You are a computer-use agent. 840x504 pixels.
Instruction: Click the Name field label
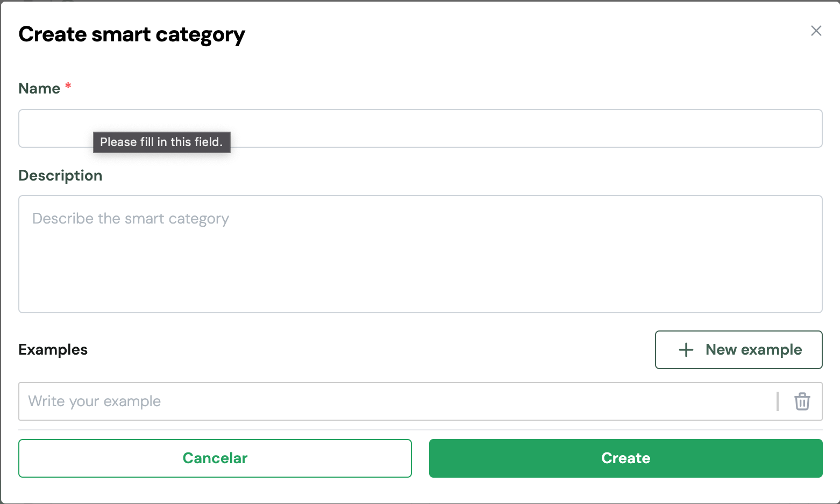click(39, 89)
